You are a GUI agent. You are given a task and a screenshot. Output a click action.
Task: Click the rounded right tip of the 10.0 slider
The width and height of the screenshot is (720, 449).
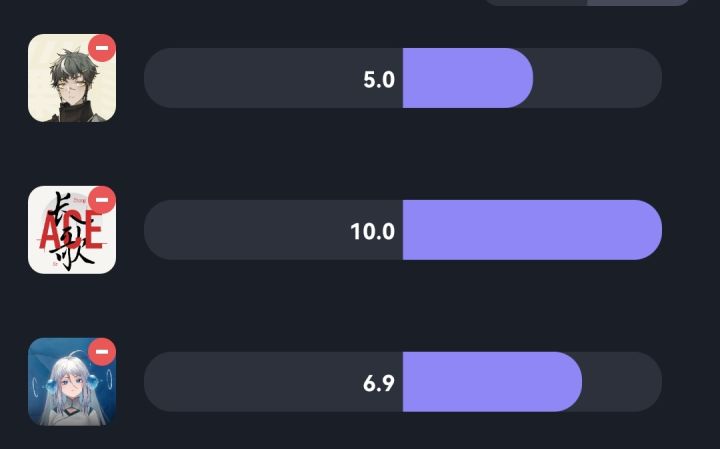pos(648,230)
